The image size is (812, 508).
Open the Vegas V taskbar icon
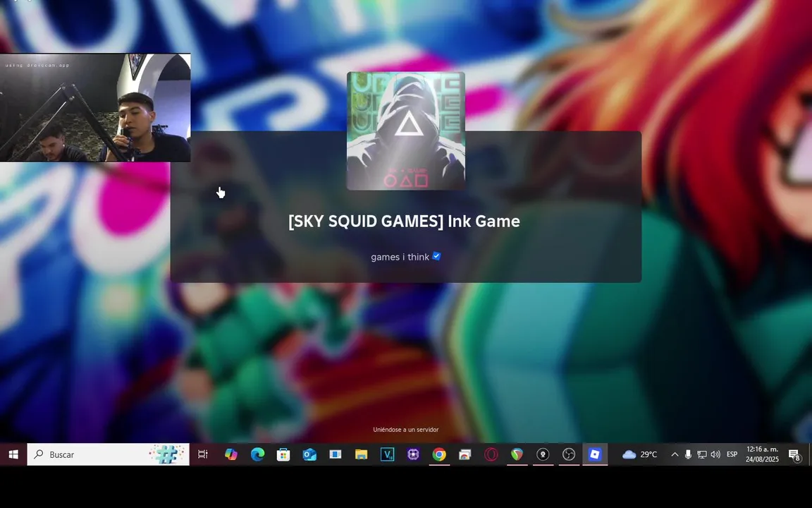point(387,454)
